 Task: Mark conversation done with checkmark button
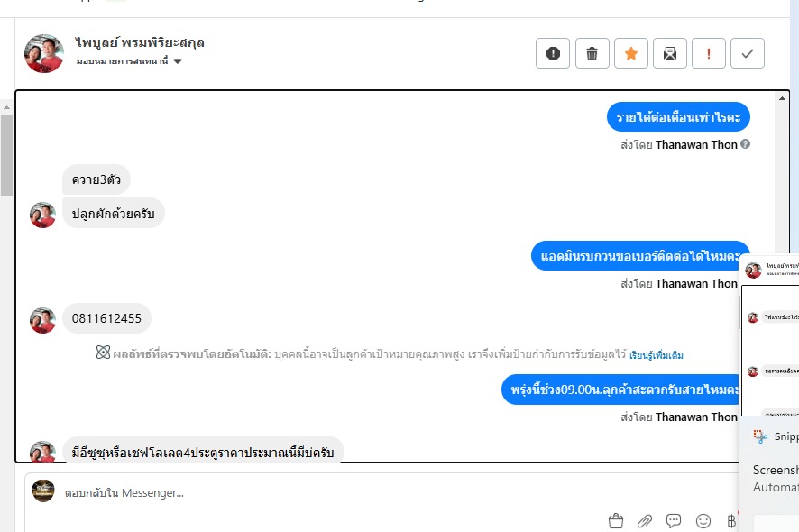(748, 53)
